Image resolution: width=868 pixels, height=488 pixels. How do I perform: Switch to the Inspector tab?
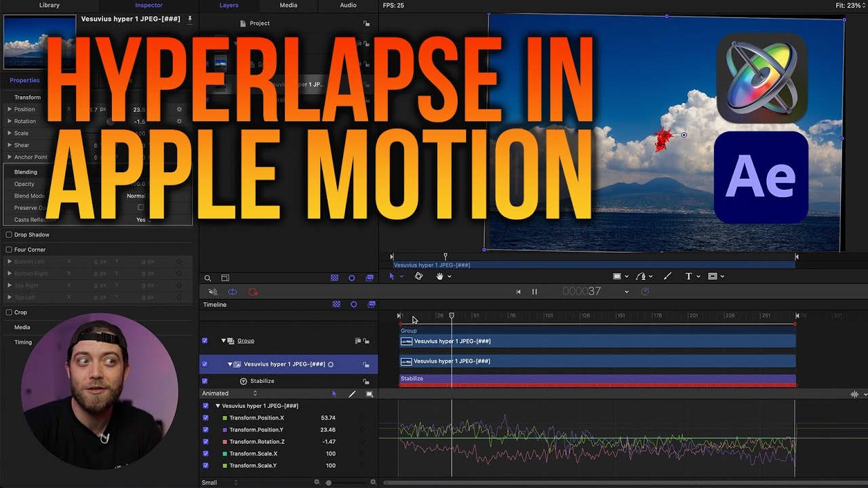pyautogui.click(x=149, y=5)
